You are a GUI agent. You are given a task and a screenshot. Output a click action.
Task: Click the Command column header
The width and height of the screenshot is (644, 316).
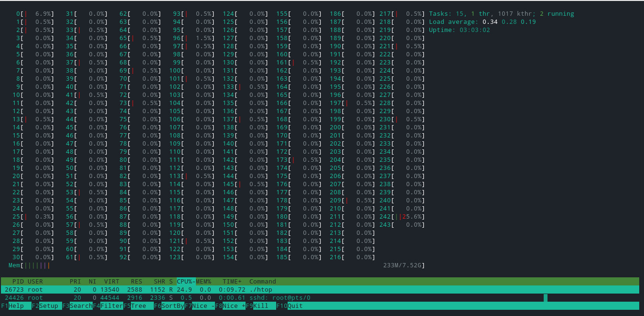(262, 282)
